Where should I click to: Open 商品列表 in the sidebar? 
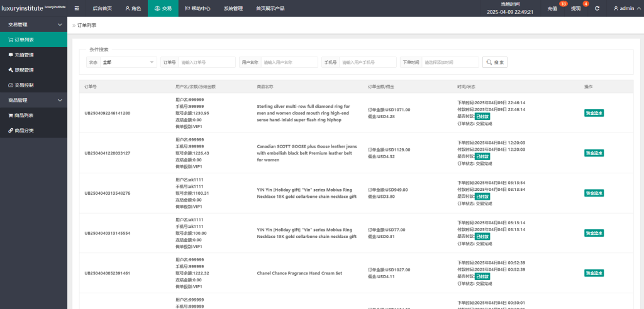point(34,116)
